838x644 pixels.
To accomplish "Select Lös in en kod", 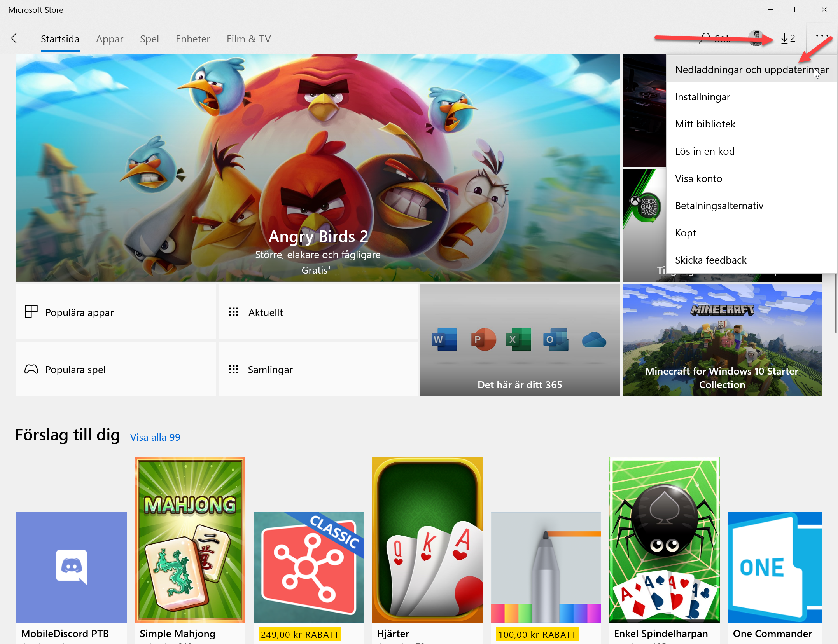I will coord(752,151).
